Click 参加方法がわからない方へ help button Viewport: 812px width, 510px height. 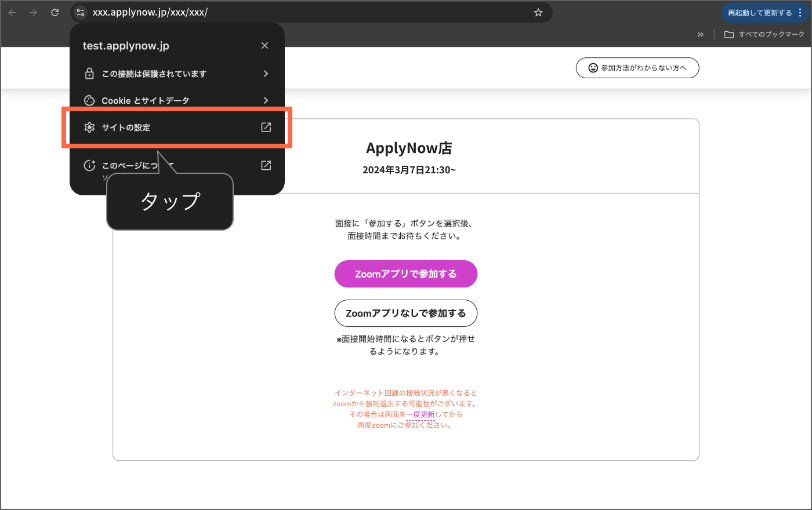637,68
